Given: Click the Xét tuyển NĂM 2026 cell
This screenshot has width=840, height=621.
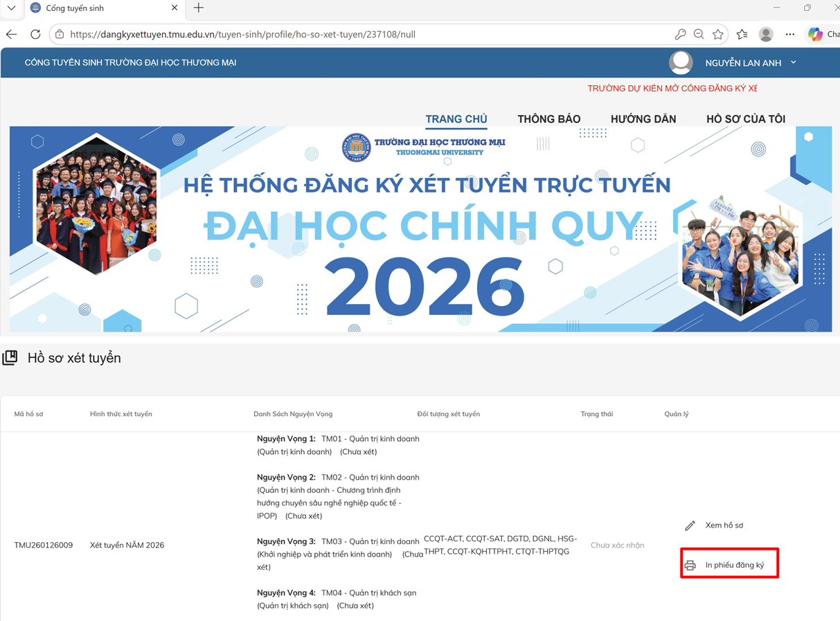Looking at the screenshot, I should 127,546.
